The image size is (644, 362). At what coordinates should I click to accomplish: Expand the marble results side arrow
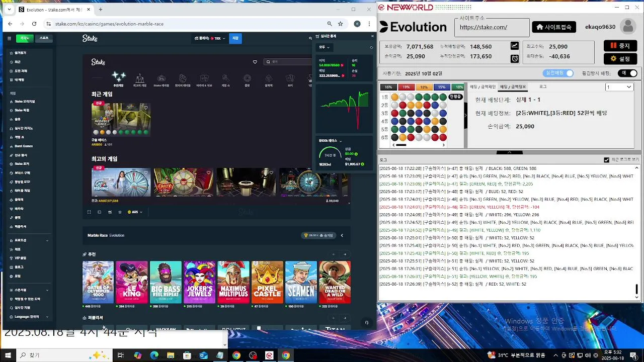(x=465, y=115)
